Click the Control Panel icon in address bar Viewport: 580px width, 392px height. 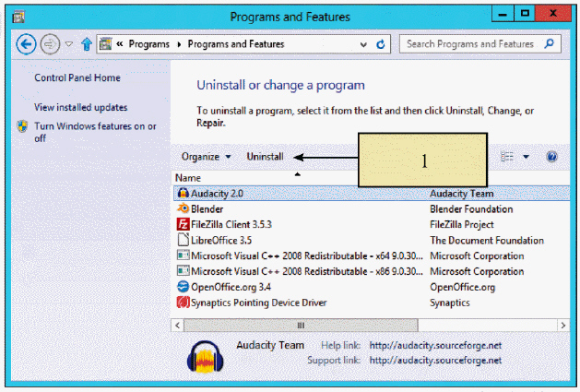(106, 44)
